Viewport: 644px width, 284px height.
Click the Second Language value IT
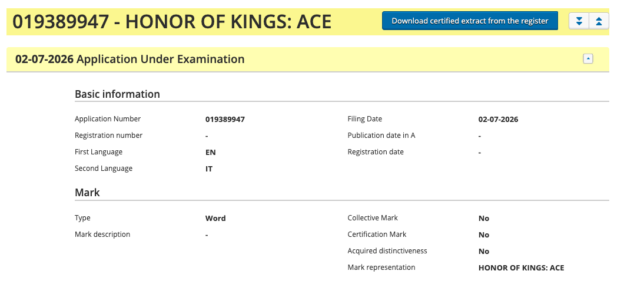(x=209, y=169)
